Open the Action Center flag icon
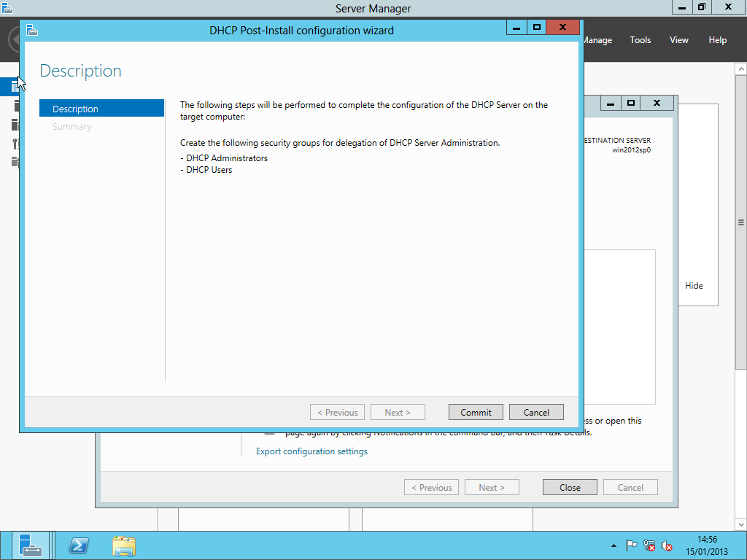Image resolution: width=747 pixels, height=560 pixels. pyautogui.click(x=632, y=545)
